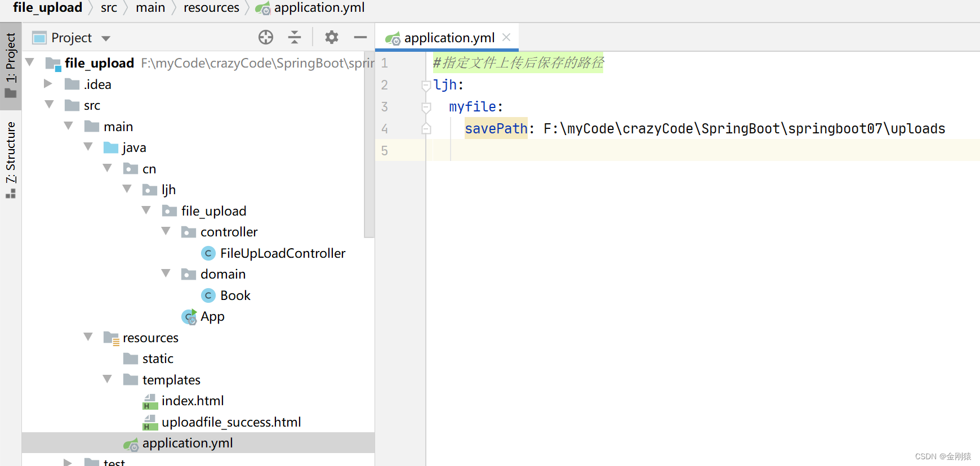Image resolution: width=980 pixels, height=466 pixels.
Task: Click the static folder icon
Action: tap(131, 359)
